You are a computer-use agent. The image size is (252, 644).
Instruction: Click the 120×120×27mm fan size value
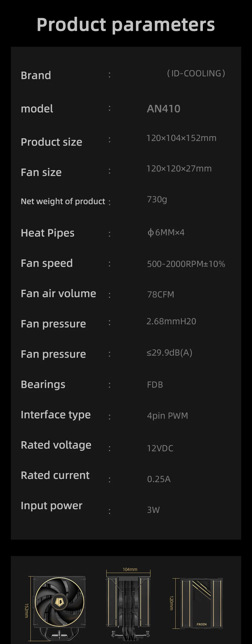[x=179, y=169]
